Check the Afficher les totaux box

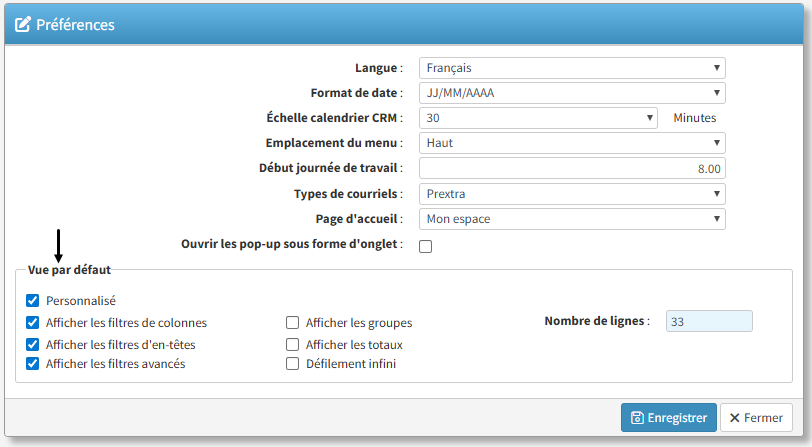(293, 344)
